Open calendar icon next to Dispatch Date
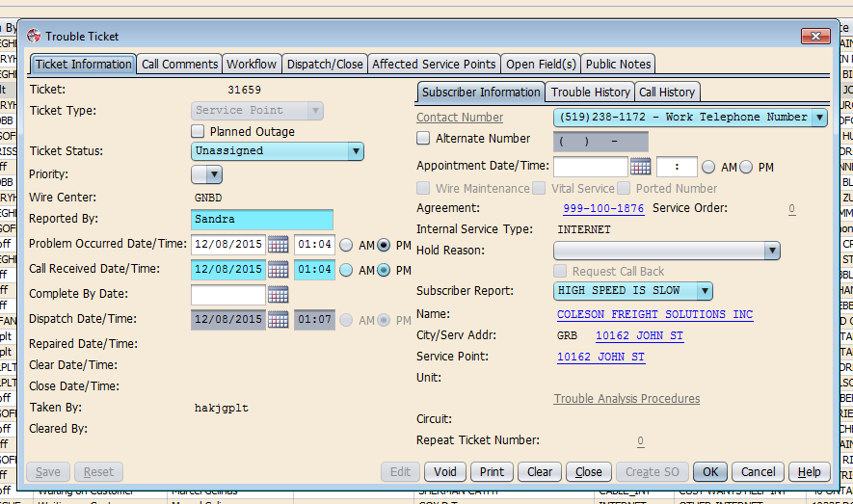 tap(278, 320)
